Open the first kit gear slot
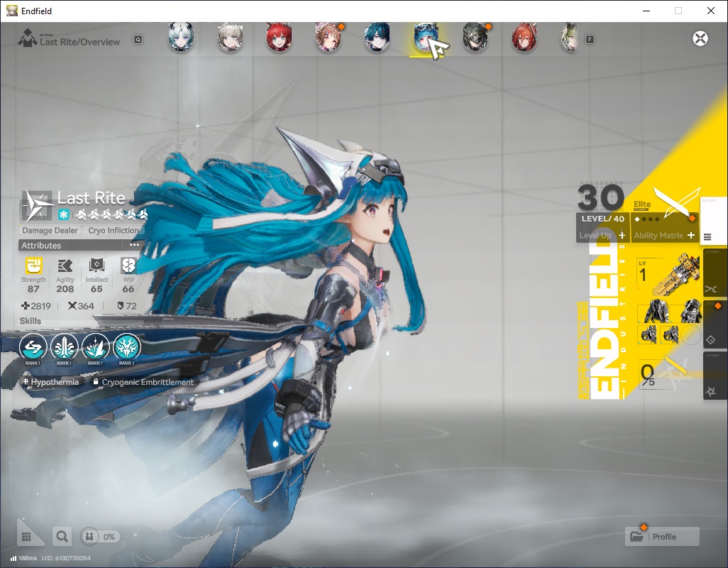This screenshot has width=728, height=568. pyautogui.click(x=648, y=334)
